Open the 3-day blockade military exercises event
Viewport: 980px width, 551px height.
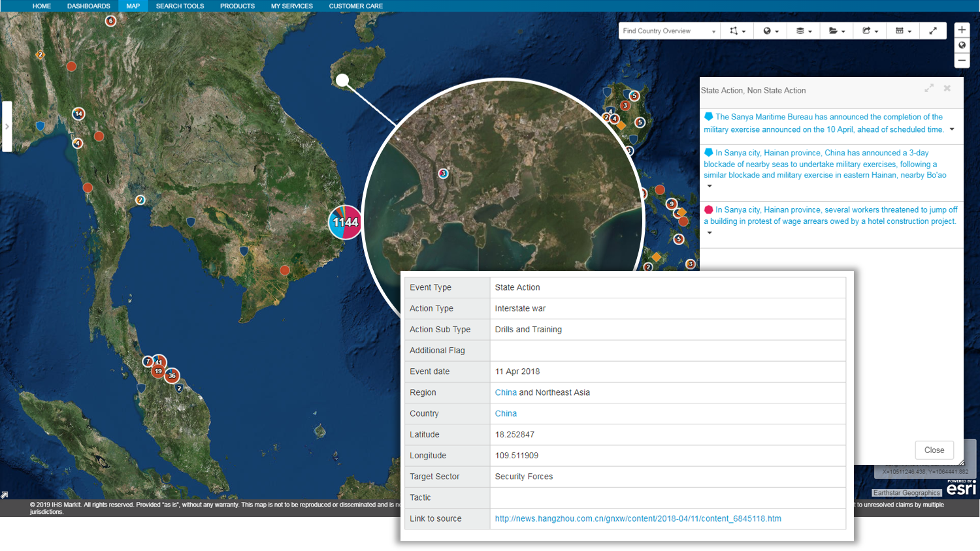click(825, 164)
